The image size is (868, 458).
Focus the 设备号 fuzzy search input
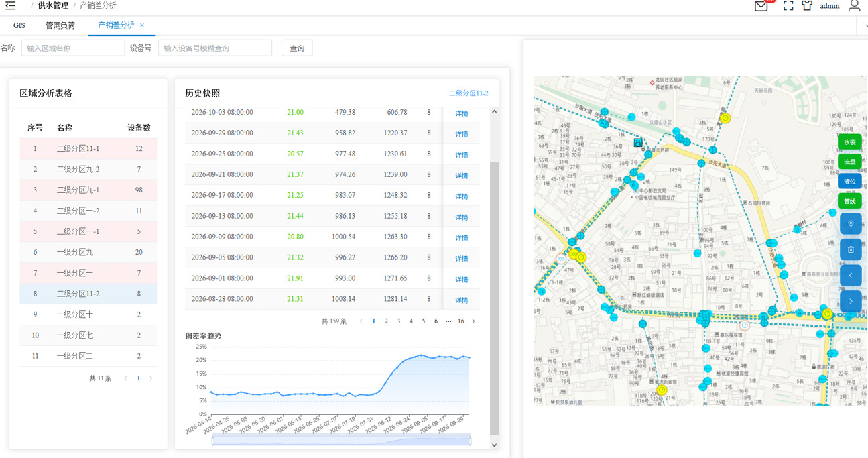coord(215,48)
